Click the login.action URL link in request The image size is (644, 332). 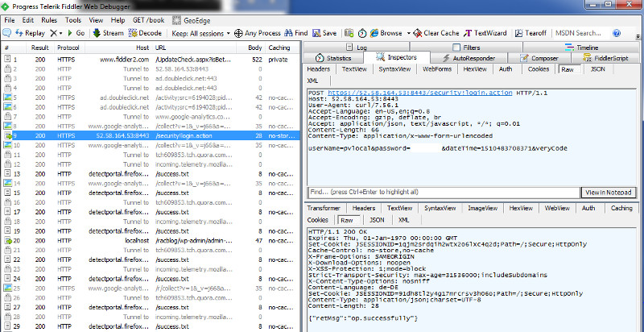coord(419,93)
